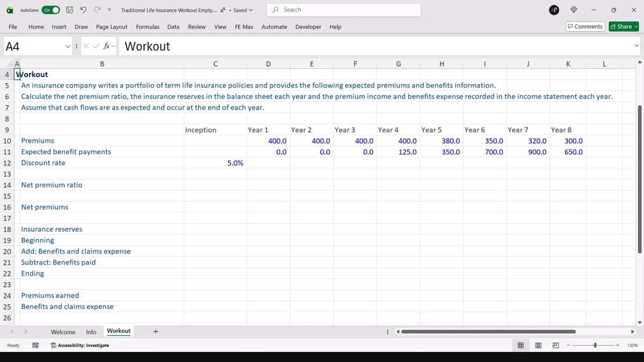Select column D header

[x=268, y=64]
